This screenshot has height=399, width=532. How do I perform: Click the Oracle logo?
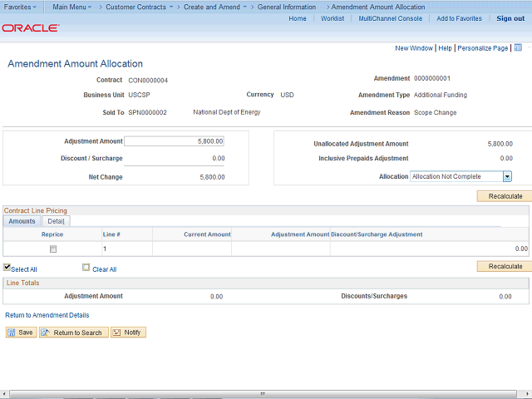30,28
